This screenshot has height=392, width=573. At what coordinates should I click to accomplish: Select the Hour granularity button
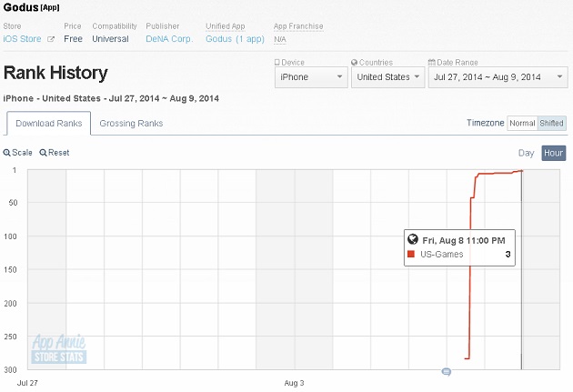click(554, 153)
